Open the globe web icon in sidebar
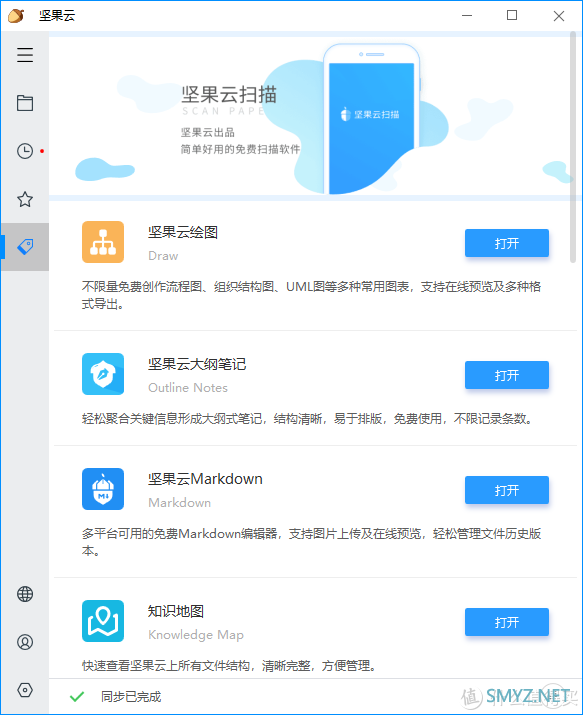583x715 pixels. coord(25,594)
